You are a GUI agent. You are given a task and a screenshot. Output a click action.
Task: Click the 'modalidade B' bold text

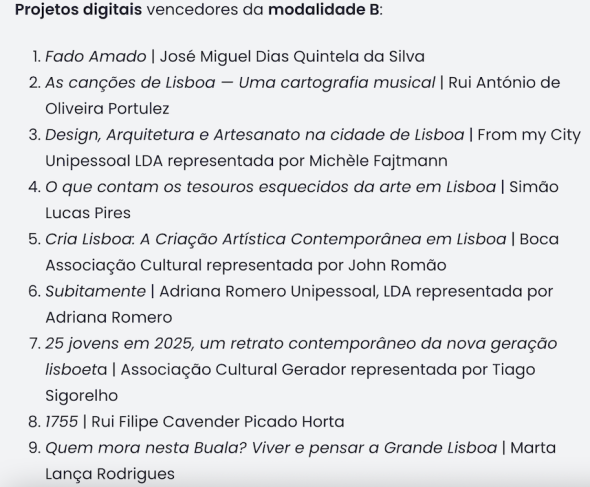pyautogui.click(x=324, y=9)
